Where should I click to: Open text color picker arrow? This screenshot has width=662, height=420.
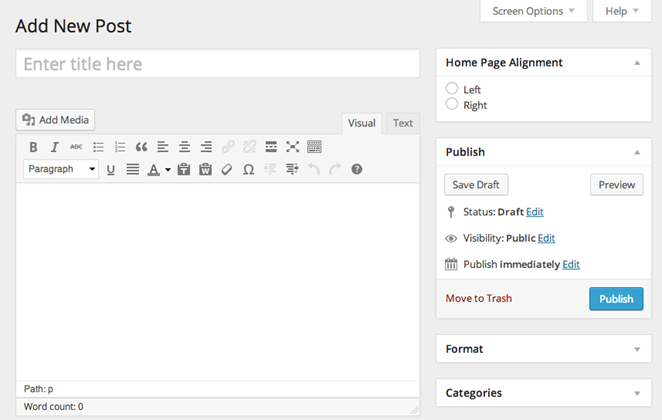(168, 170)
